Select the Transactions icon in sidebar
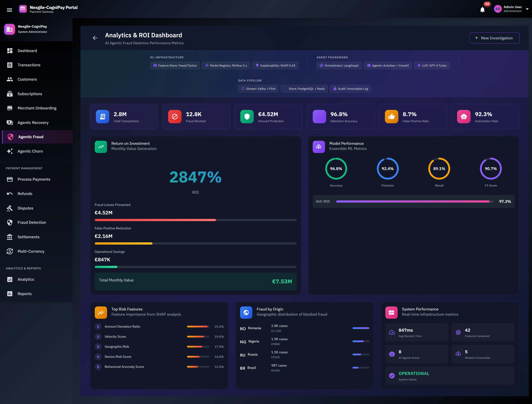532x404 pixels. (10, 65)
